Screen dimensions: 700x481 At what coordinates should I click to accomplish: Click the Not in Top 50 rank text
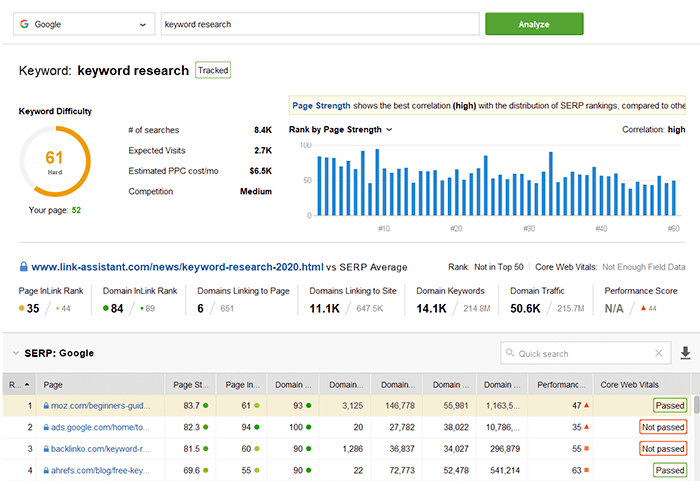499,267
